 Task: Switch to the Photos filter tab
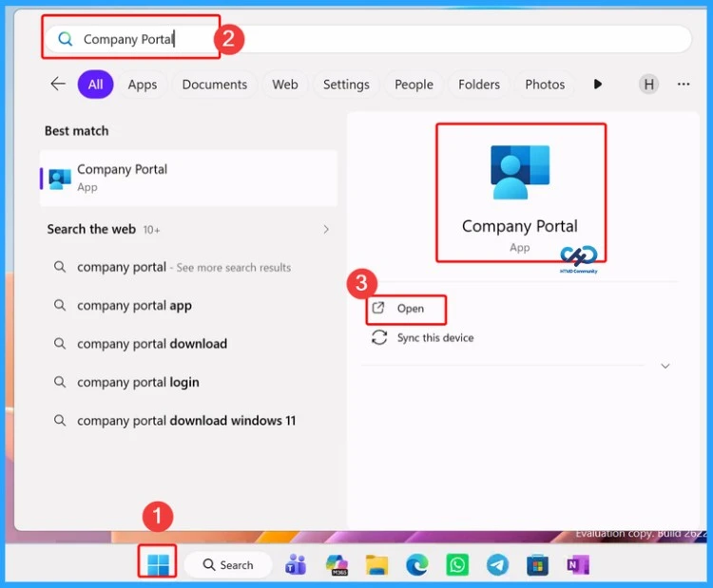[x=545, y=85]
